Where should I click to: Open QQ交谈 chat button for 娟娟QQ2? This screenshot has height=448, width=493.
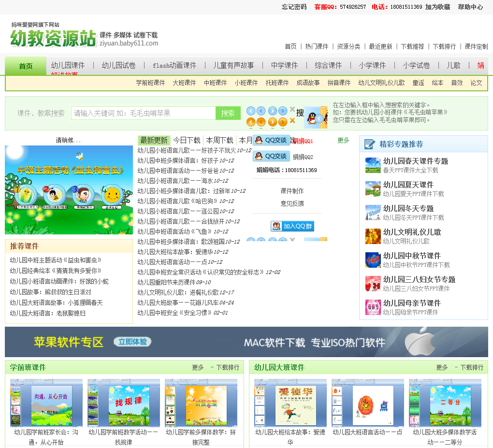pos(271,156)
